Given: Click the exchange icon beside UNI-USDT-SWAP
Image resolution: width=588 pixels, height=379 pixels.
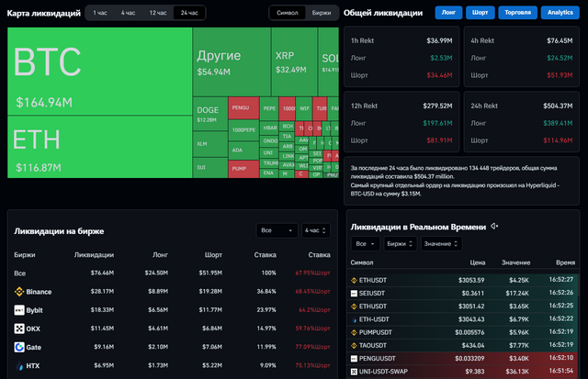Looking at the screenshot, I should tap(354, 372).
